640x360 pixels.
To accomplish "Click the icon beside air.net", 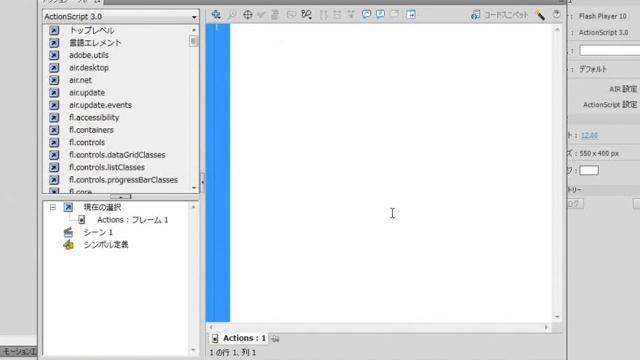I will coord(54,80).
